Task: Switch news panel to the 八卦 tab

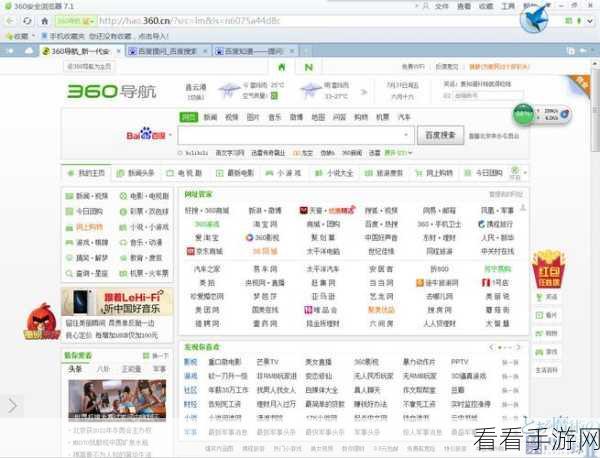Action: click(103, 369)
